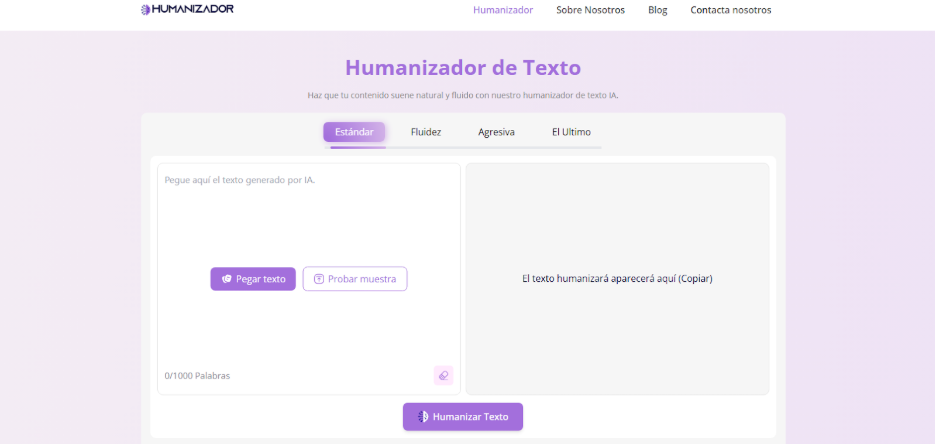Open Sobre Nosotros page

click(x=590, y=10)
